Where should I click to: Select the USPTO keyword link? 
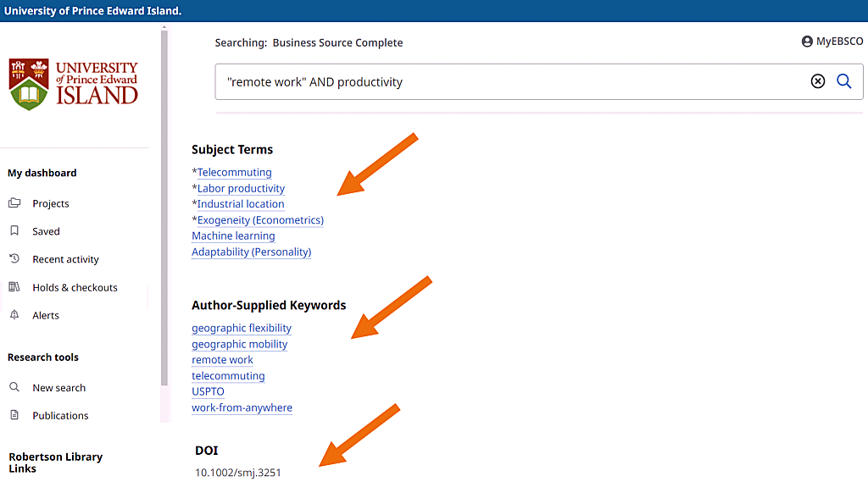click(208, 392)
